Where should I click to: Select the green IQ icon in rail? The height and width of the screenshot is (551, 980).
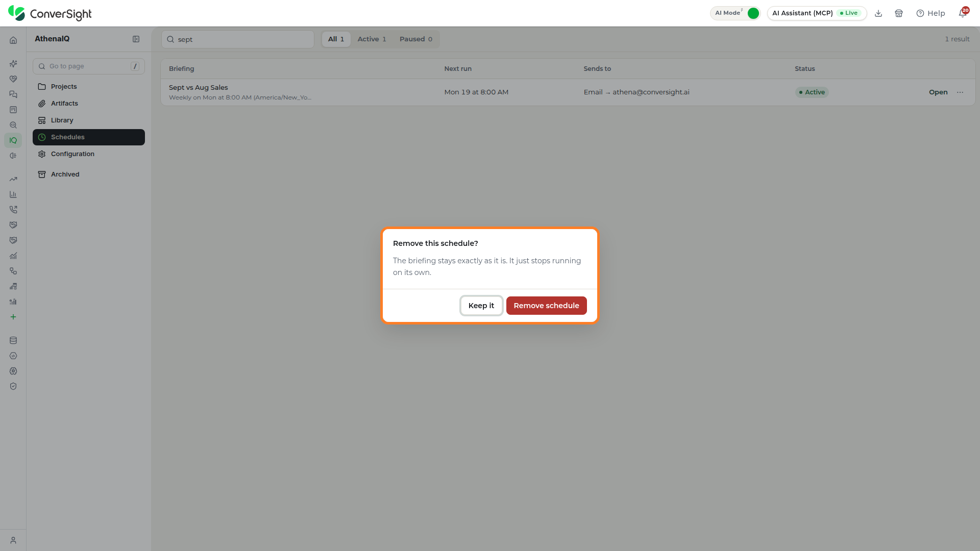(x=13, y=140)
